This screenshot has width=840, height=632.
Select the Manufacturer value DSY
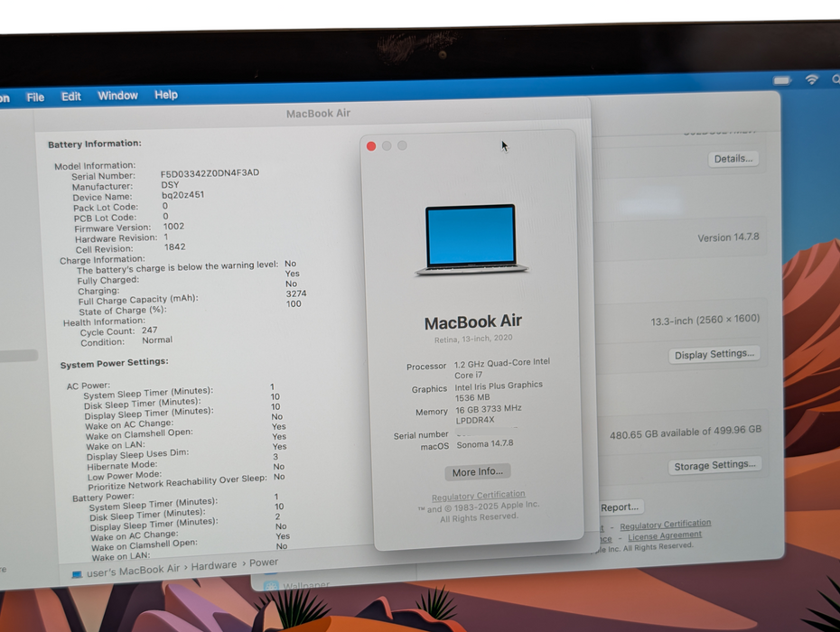coord(170,184)
